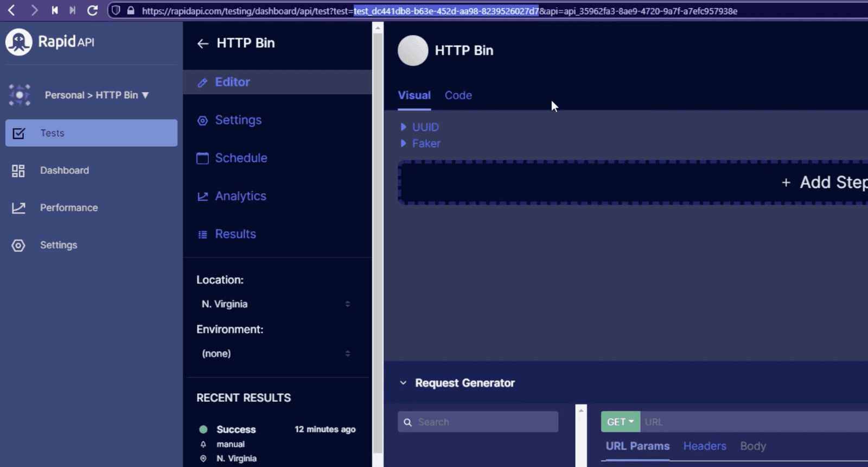Click the Schedule calendar icon
Image resolution: width=868 pixels, height=467 pixels.
pyautogui.click(x=202, y=158)
